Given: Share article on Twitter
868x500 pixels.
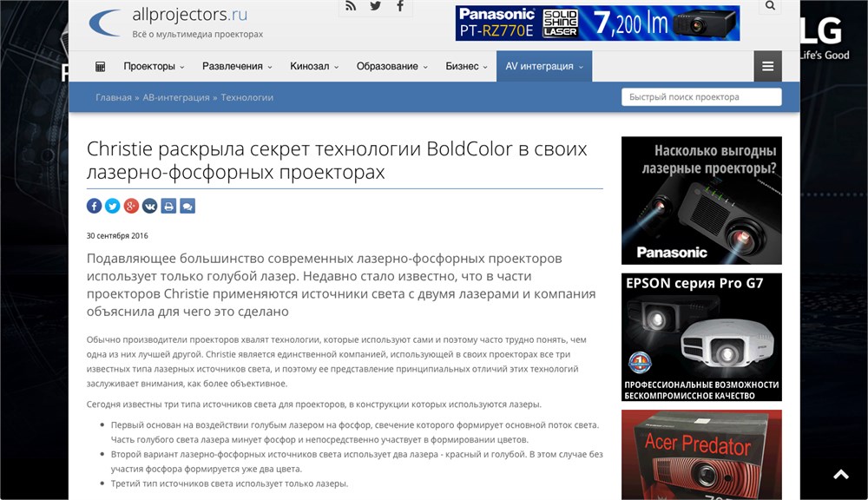Looking at the screenshot, I should pos(112,206).
